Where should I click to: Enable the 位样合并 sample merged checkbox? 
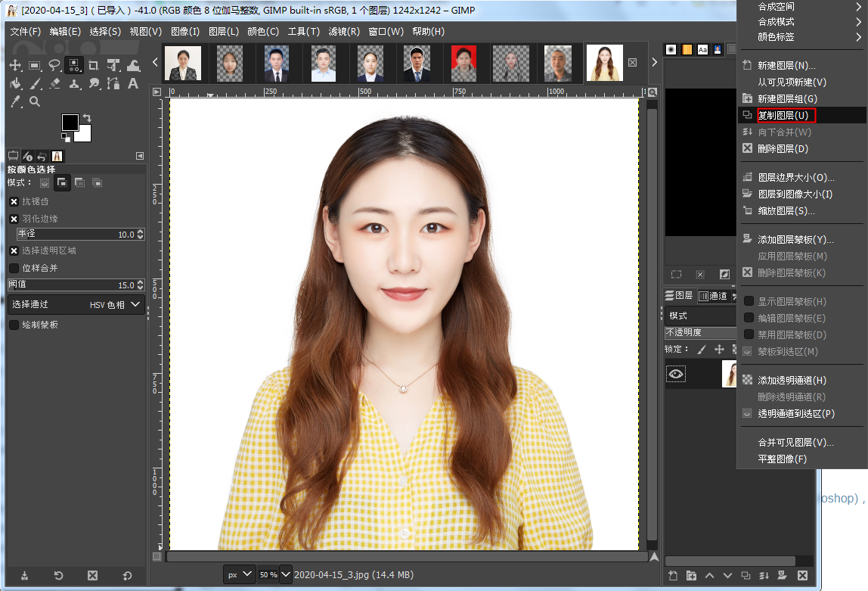pyautogui.click(x=14, y=268)
